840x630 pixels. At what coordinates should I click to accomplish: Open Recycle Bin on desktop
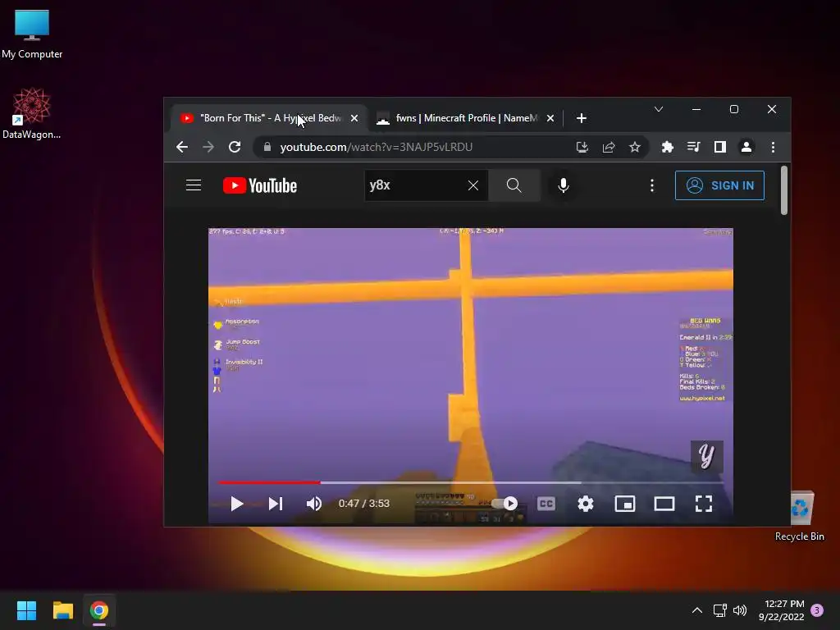pos(800,517)
